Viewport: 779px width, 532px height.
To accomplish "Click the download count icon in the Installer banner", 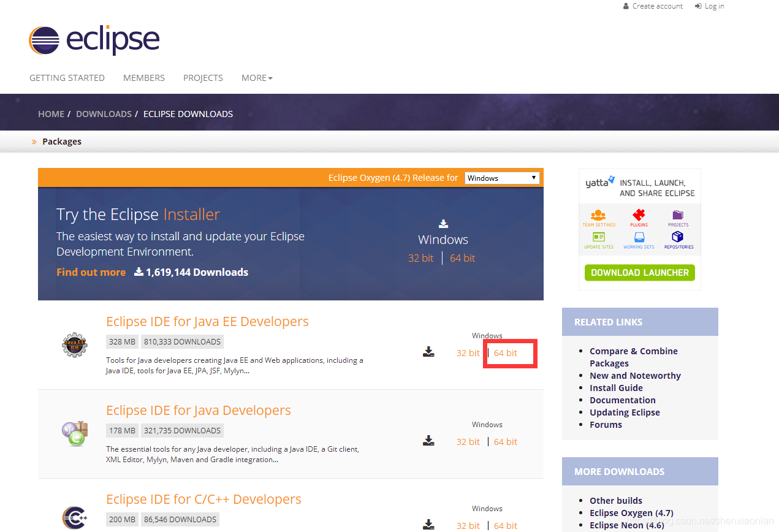I will point(139,272).
